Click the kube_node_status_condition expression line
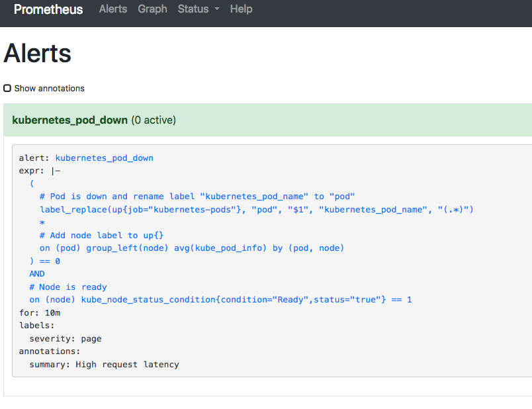The height and width of the screenshot is (409, 532). pyautogui.click(x=220, y=300)
